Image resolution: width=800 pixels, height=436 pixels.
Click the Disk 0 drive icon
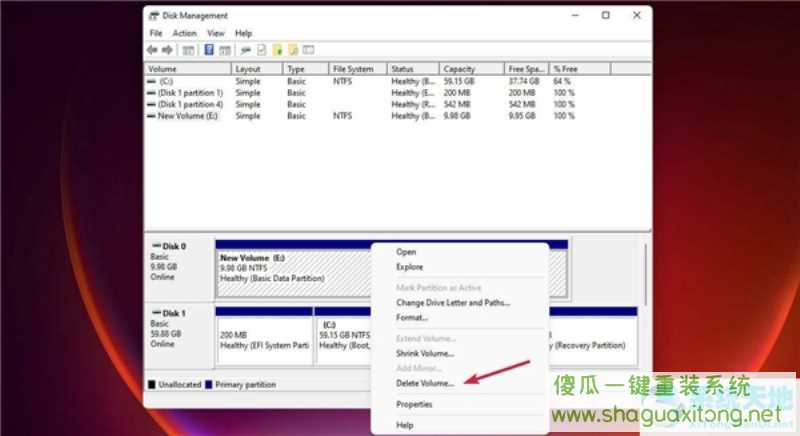pos(157,246)
